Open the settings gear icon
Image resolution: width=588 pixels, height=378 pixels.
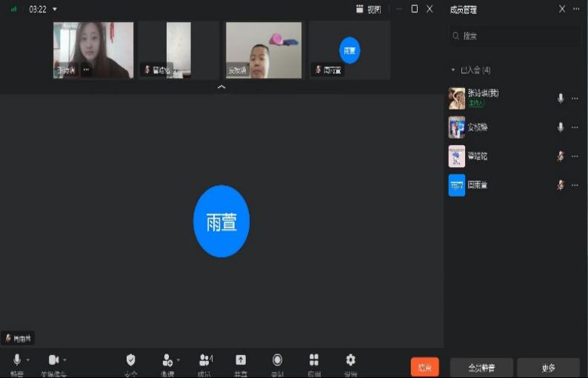(350, 360)
